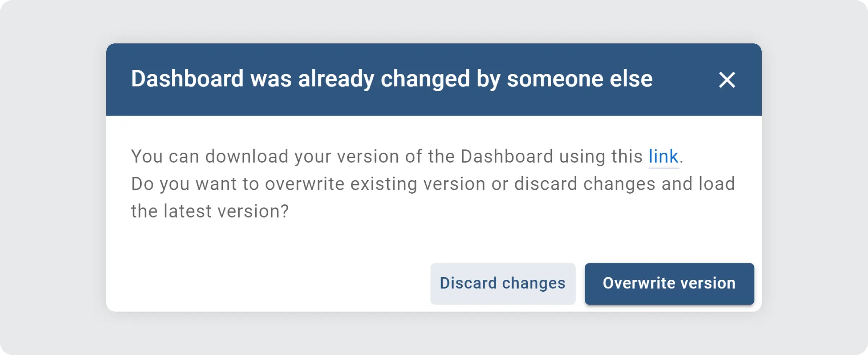Click the dialog title text
The image size is (868, 355).
391,79
